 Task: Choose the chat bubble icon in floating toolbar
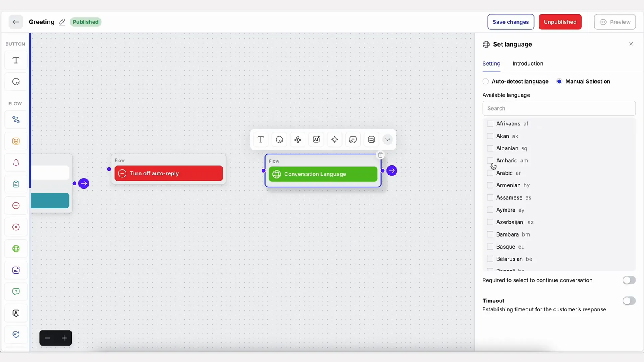[x=353, y=140]
